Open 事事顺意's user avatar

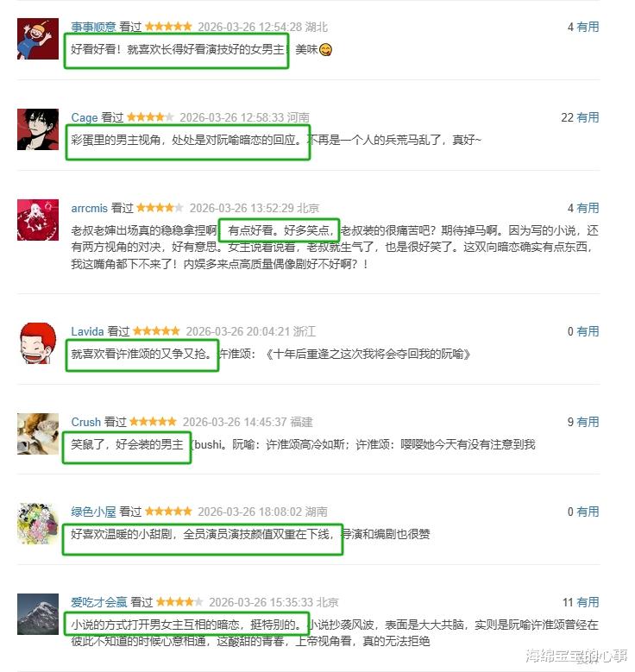click(x=38, y=39)
